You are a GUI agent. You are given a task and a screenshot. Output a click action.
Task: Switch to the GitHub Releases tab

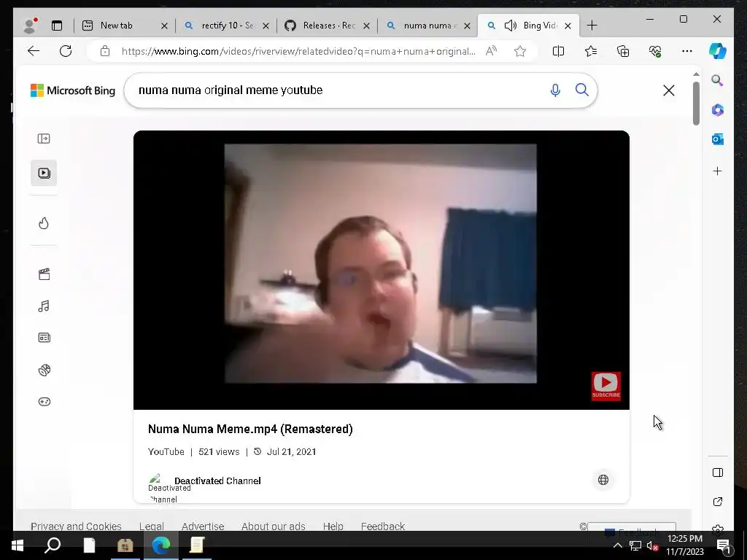330,26
